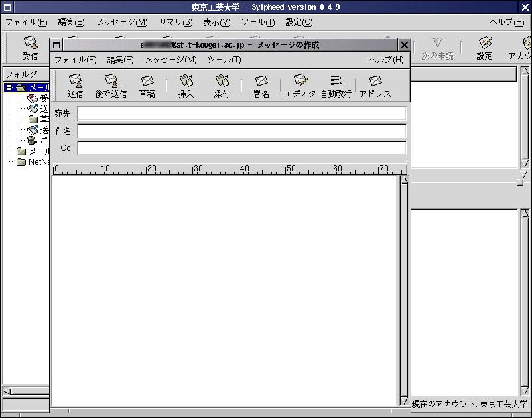
Task: Open メッセージ menu in compose window
Action: pyautogui.click(x=170, y=60)
